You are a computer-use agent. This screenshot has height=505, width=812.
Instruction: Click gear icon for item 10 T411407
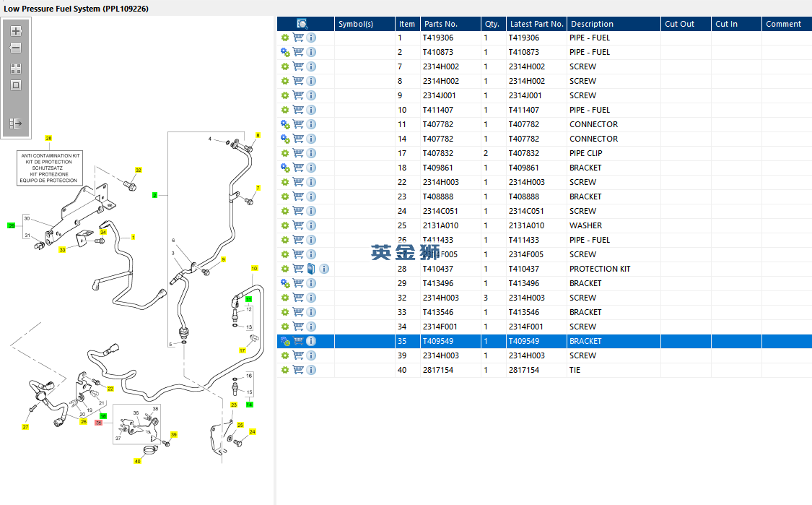click(285, 110)
